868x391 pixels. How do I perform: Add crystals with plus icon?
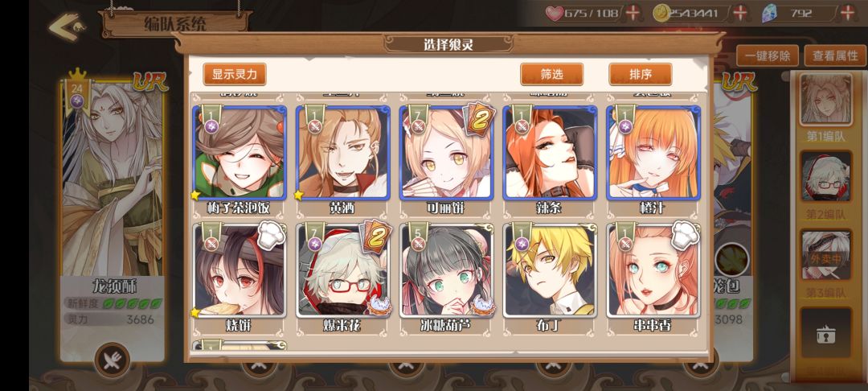pos(848,13)
